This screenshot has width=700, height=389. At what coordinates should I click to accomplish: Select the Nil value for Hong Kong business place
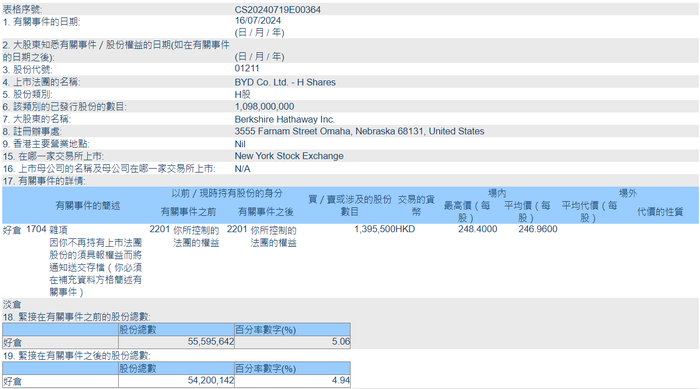[240, 144]
